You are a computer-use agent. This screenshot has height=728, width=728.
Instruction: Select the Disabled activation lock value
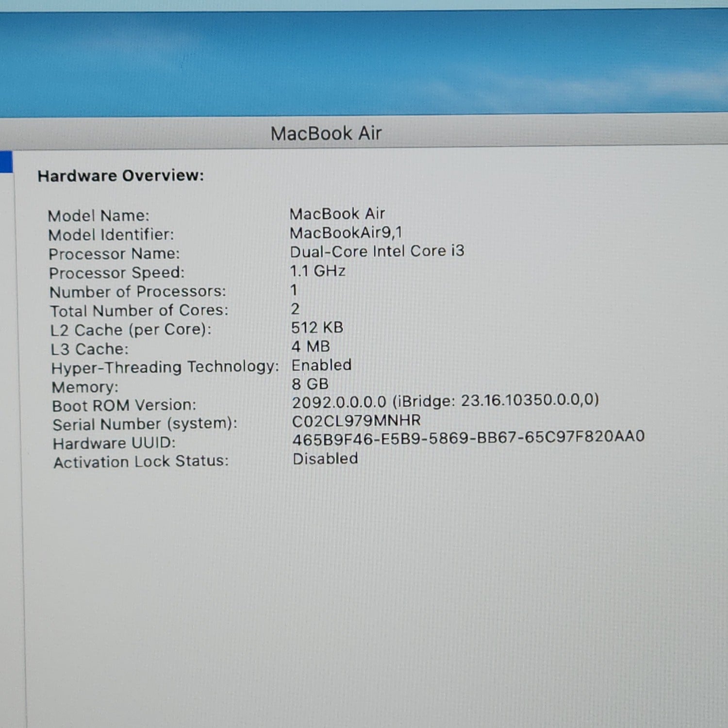(x=325, y=459)
